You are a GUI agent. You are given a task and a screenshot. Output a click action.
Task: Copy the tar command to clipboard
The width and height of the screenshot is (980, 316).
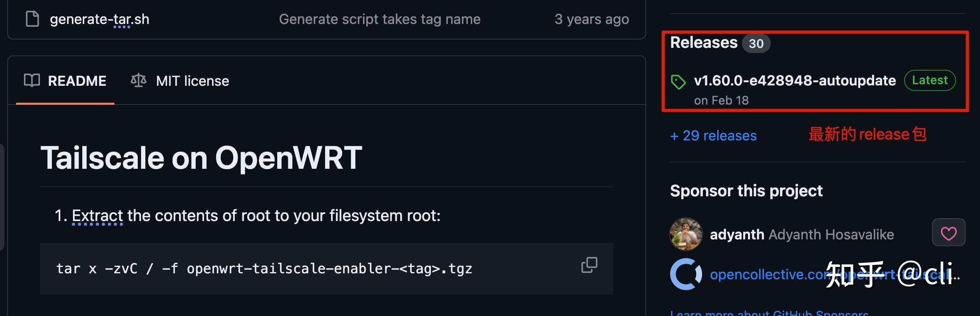[589, 265]
